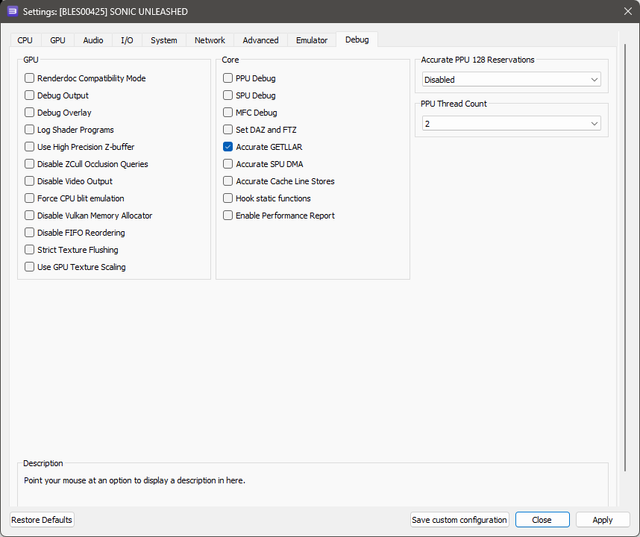This screenshot has height=537, width=640.
Task: Open the Accurate PPU 128 Reservations dropdown
Action: click(511, 80)
